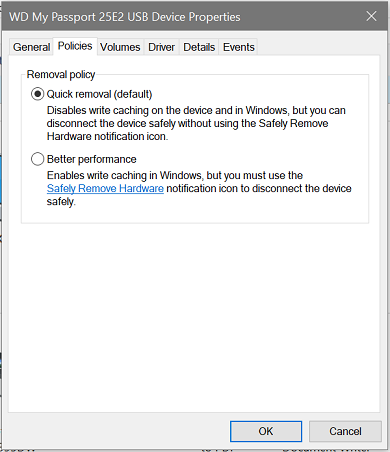Open the Policies tab
Image resolution: width=390 pixels, height=452 pixels.
tap(75, 46)
